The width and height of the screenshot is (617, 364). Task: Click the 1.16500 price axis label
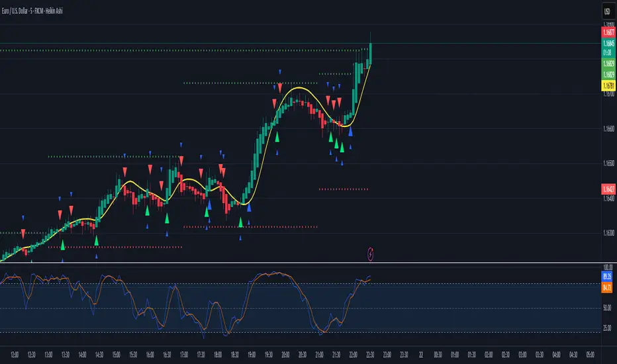click(608, 163)
